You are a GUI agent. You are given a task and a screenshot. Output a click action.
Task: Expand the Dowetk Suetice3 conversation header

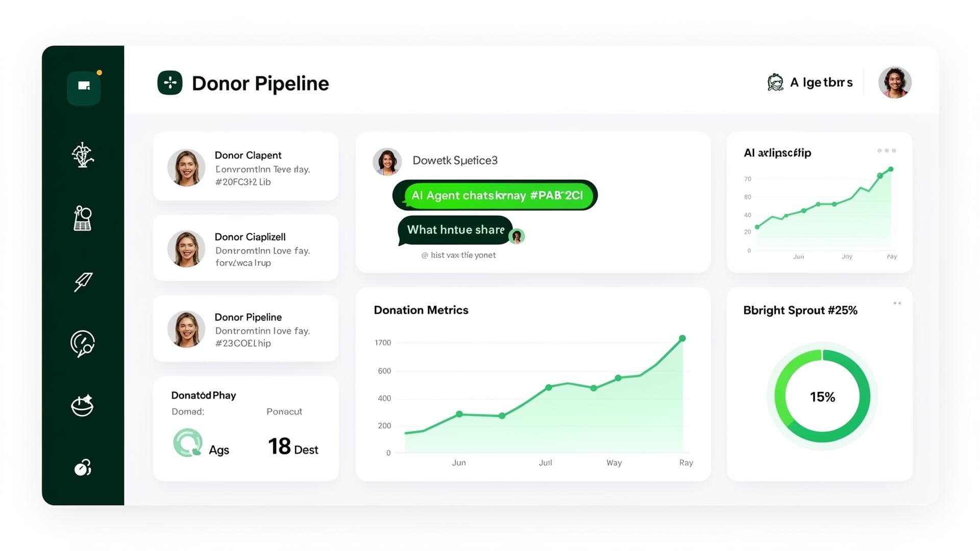[456, 160]
